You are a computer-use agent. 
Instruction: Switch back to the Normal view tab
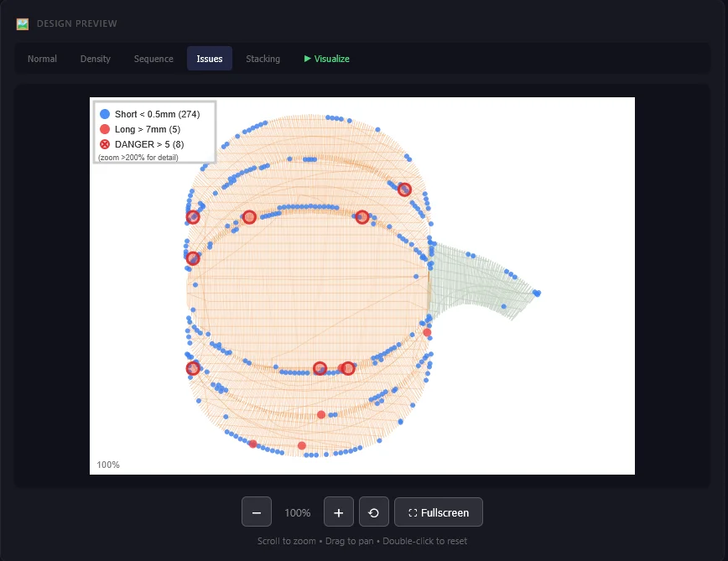(x=42, y=59)
